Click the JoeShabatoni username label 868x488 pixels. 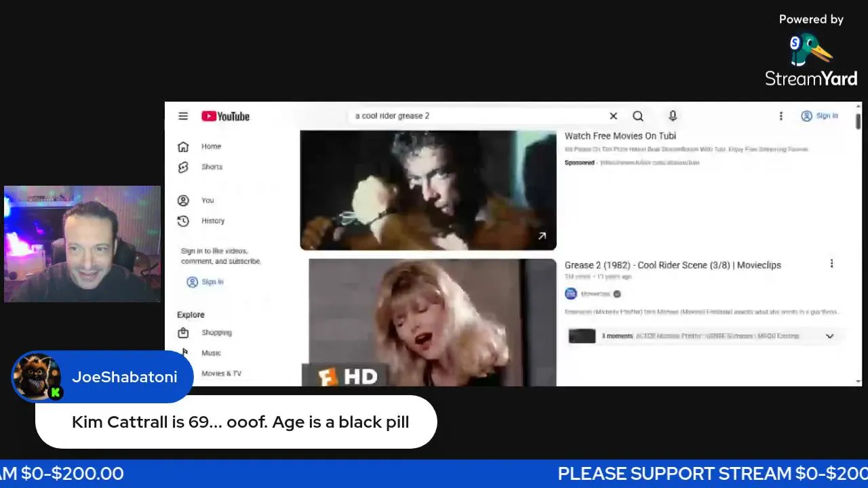coord(125,377)
